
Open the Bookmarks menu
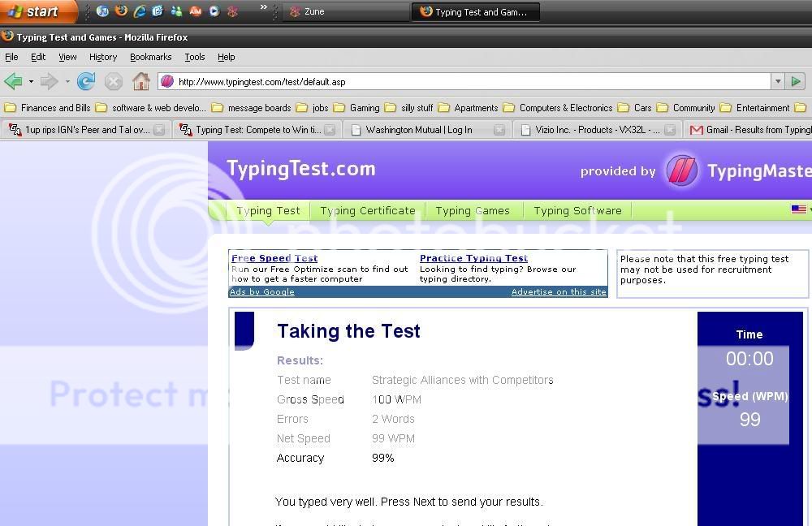(x=151, y=57)
